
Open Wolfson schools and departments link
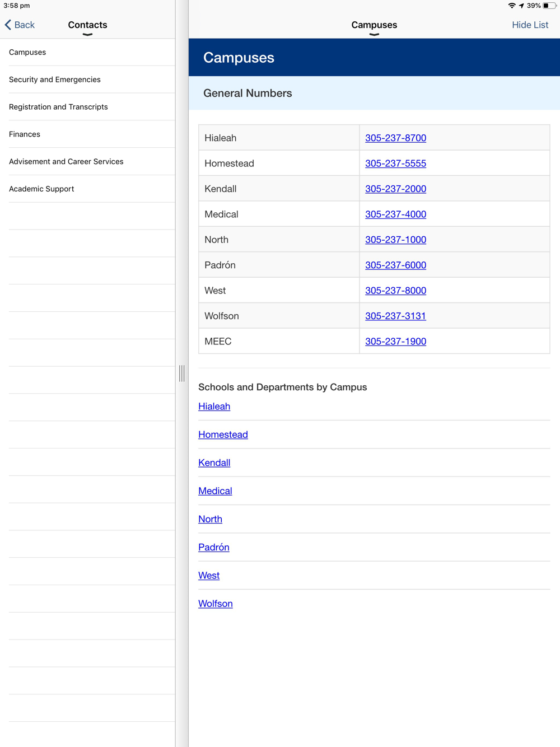pyautogui.click(x=215, y=604)
